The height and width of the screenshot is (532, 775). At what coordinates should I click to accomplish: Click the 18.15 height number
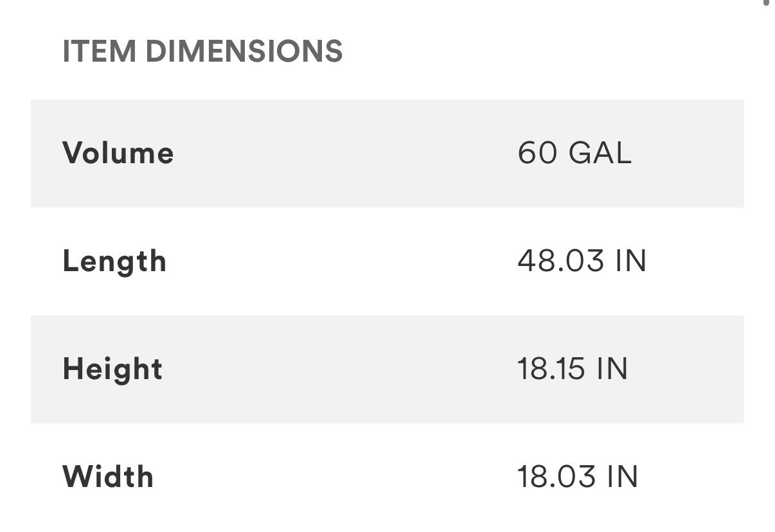point(551,369)
